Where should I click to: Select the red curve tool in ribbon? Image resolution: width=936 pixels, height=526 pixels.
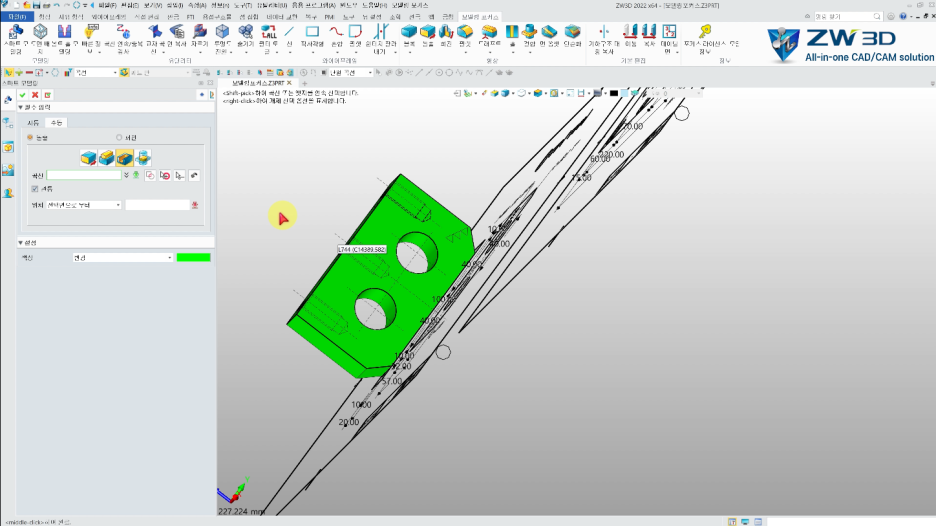tap(336, 36)
